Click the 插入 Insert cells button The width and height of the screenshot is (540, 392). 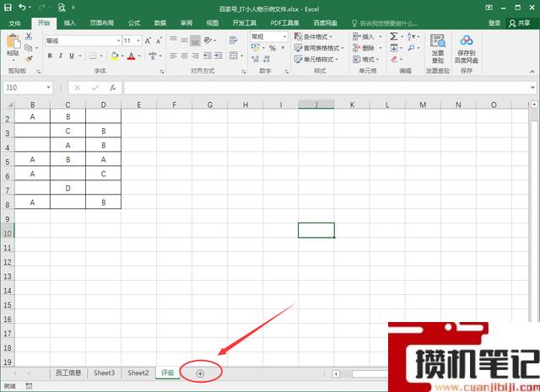367,36
